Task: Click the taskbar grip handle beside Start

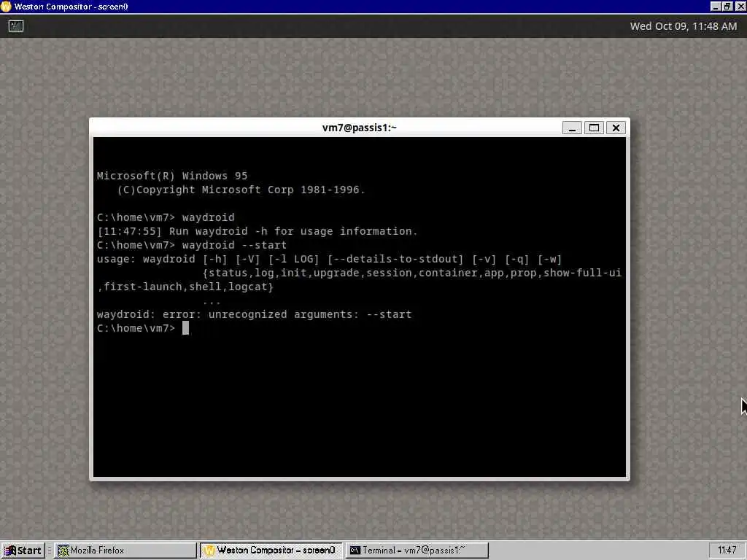Action: (x=49, y=551)
